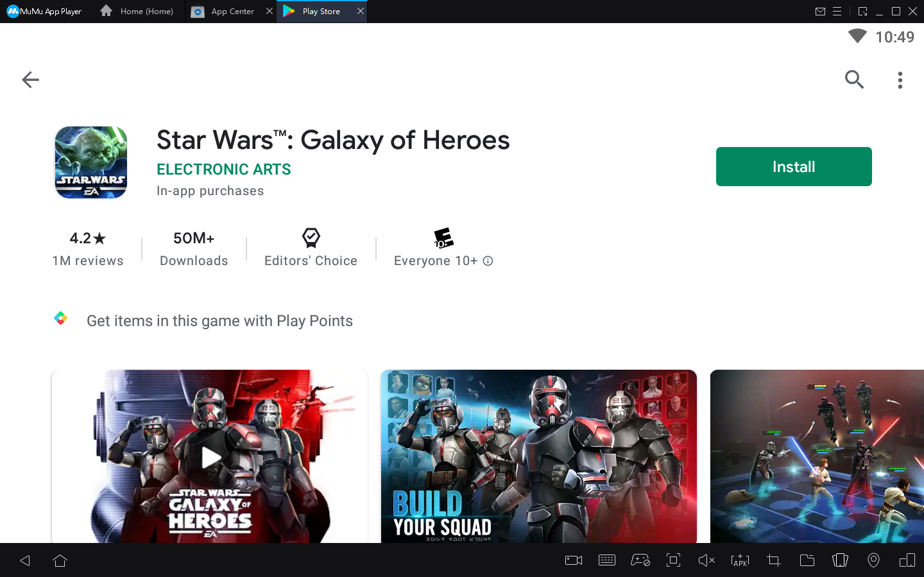Open the ELECTRONIC ARTS developer page
Viewport: 924px width, 577px height.
coord(224,169)
